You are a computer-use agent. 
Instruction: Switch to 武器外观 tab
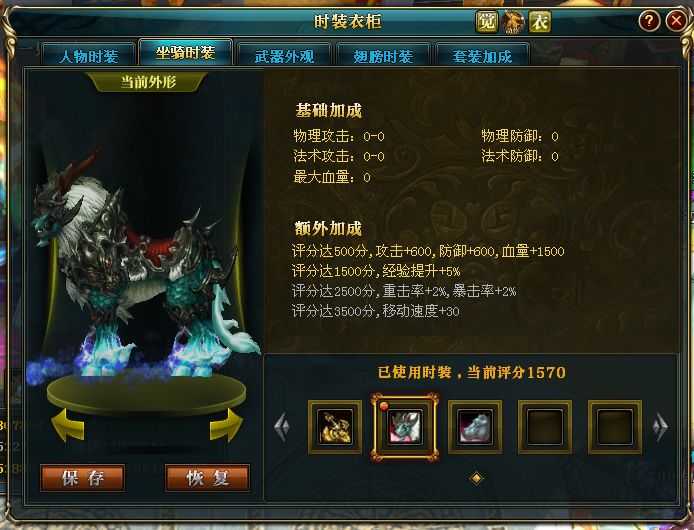[284, 56]
